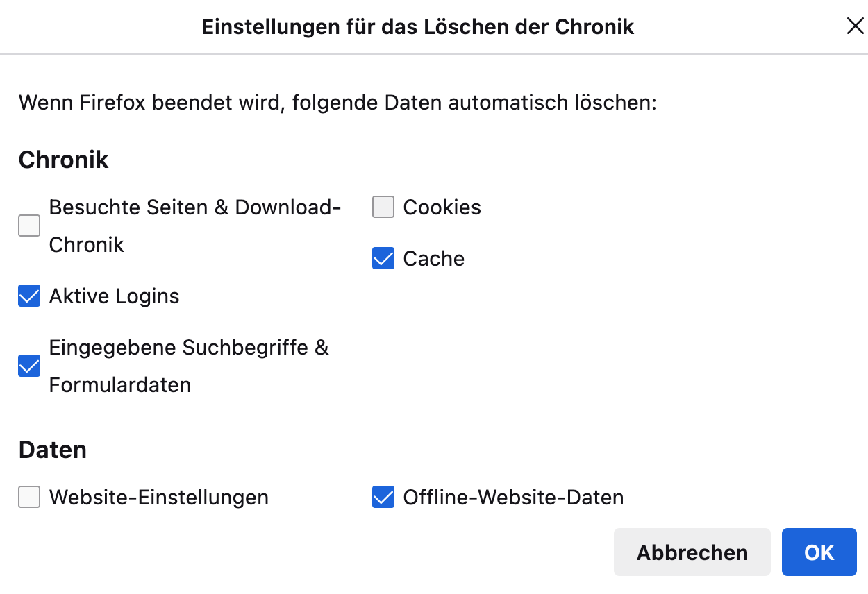The height and width of the screenshot is (594, 868).
Task: Click the Cache label text
Action: (x=433, y=259)
